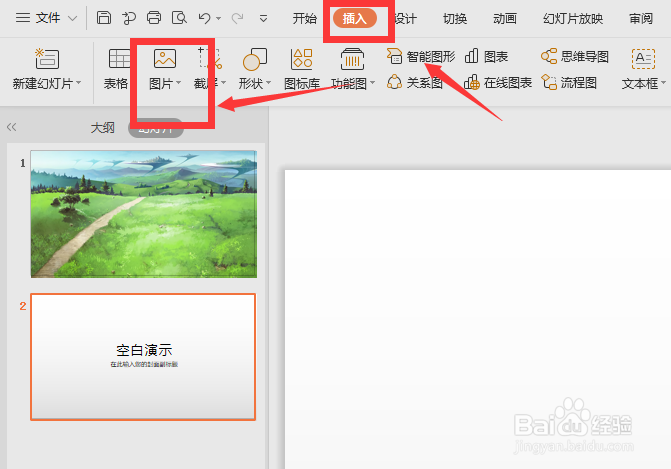671x469 pixels.
Task: Click the Undo arrow icon
Action: pyautogui.click(x=205, y=18)
